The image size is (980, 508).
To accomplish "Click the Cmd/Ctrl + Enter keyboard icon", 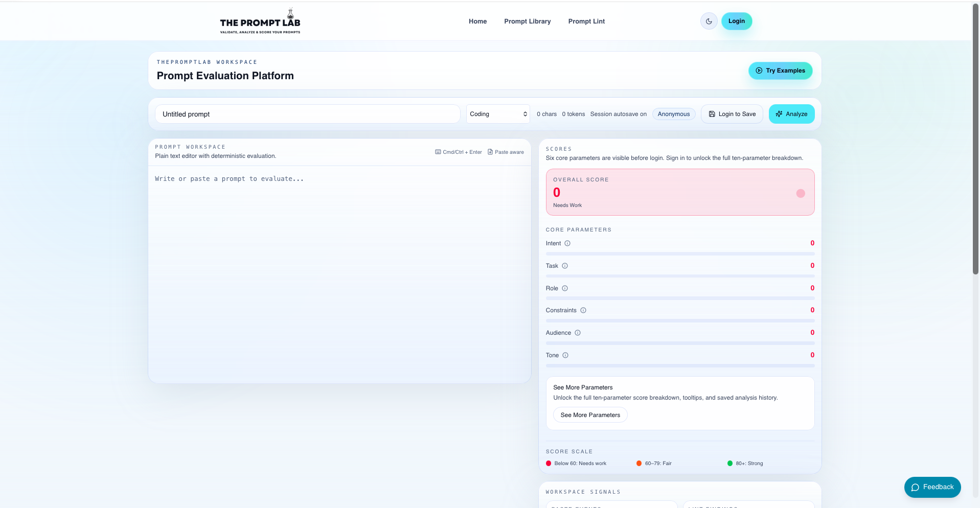I will click(x=438, y=152).
